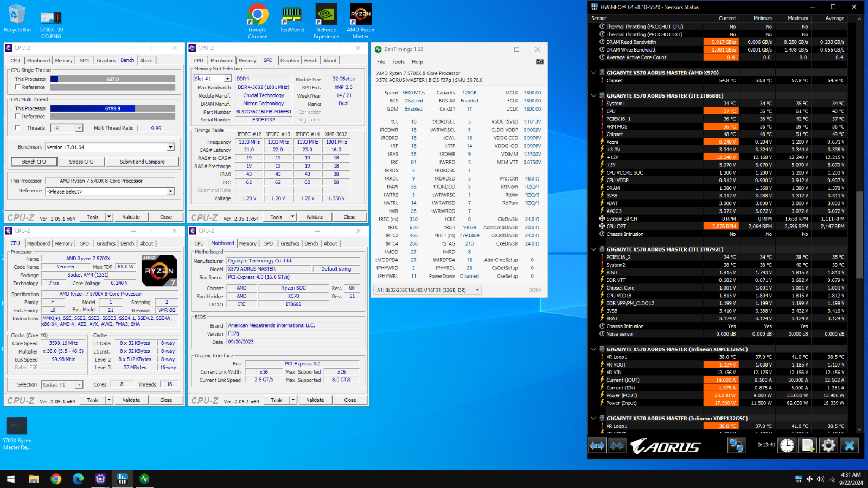The width and height of the screenshot is (868, 488).
Task: Open the Windows Start menu
Action: click(x=11, y=479)
